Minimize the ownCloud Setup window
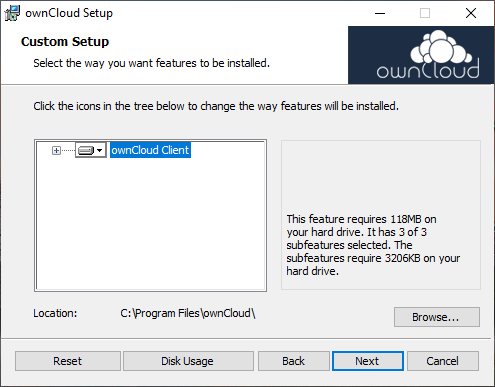Screen dimensions: 495x387 click(380, 13)
